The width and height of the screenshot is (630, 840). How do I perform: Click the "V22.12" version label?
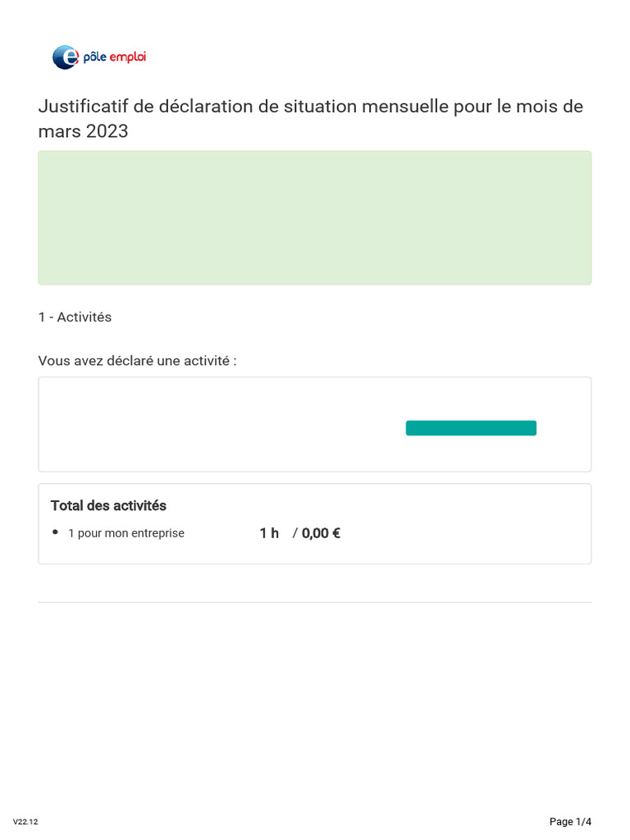(25, 821)
